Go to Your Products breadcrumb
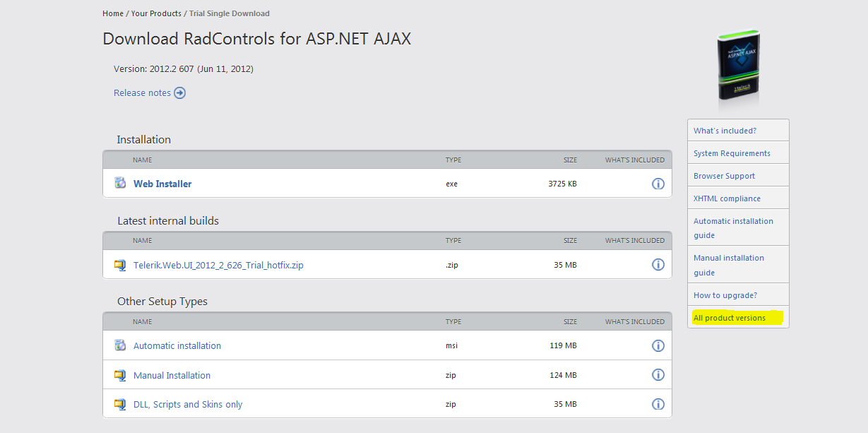This screenshot has height=433, width=868. tap(156, 13)
